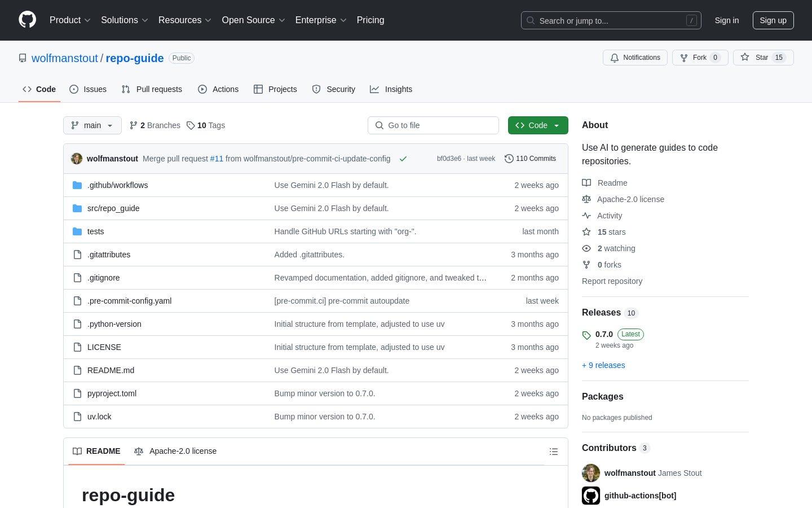The height and width of the screenshot is (508, 812).
Task: Fork the repo-guide repository
Action: [700, 58]
